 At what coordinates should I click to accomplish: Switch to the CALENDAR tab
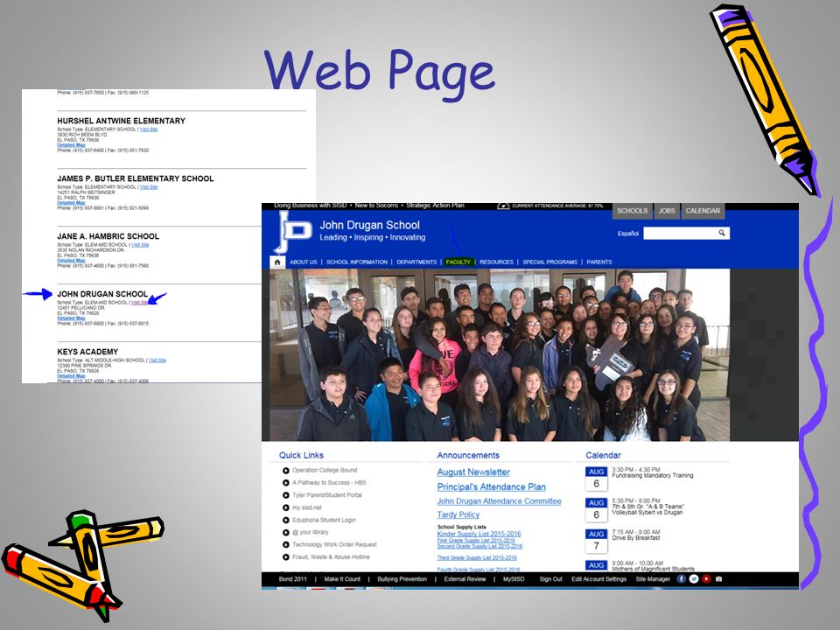[703, 211]
